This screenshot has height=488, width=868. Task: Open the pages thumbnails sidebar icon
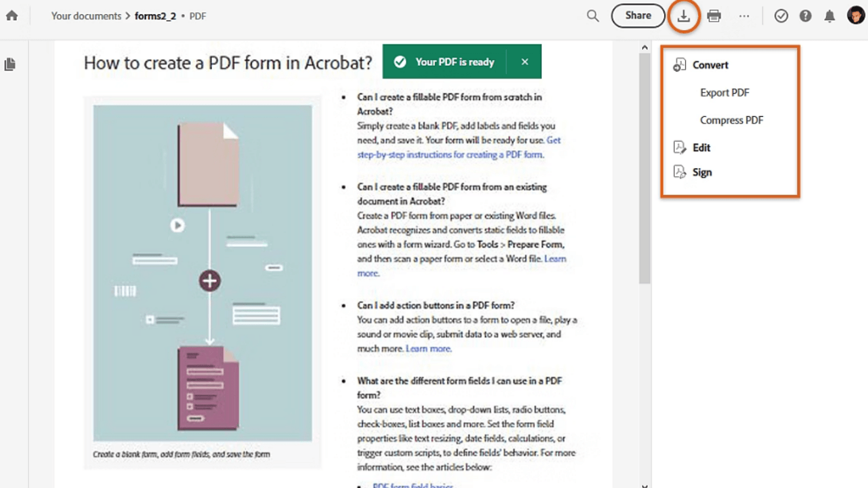click(10, 65)
